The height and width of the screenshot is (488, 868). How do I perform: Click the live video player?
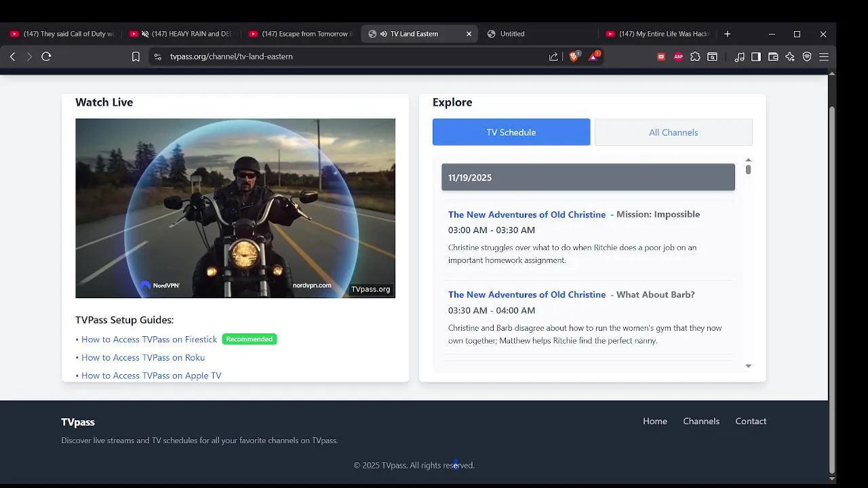pyautogui.click(x=235, y=208)
